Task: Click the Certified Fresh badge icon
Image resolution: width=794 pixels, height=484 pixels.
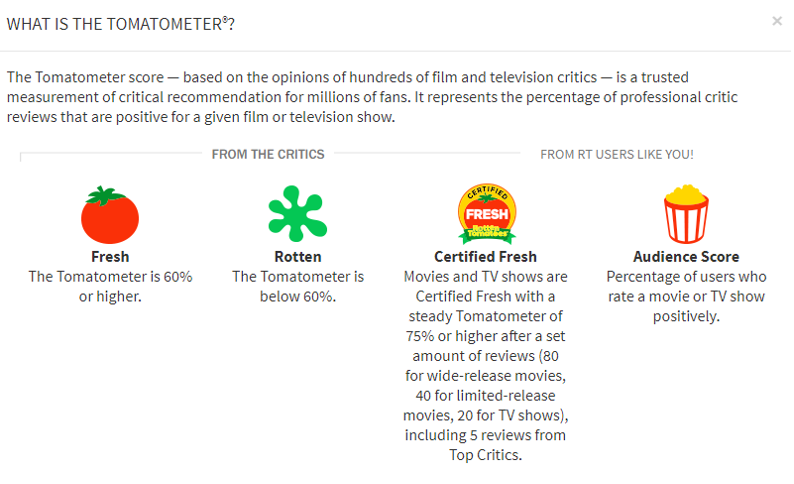Action: point(486,214)
